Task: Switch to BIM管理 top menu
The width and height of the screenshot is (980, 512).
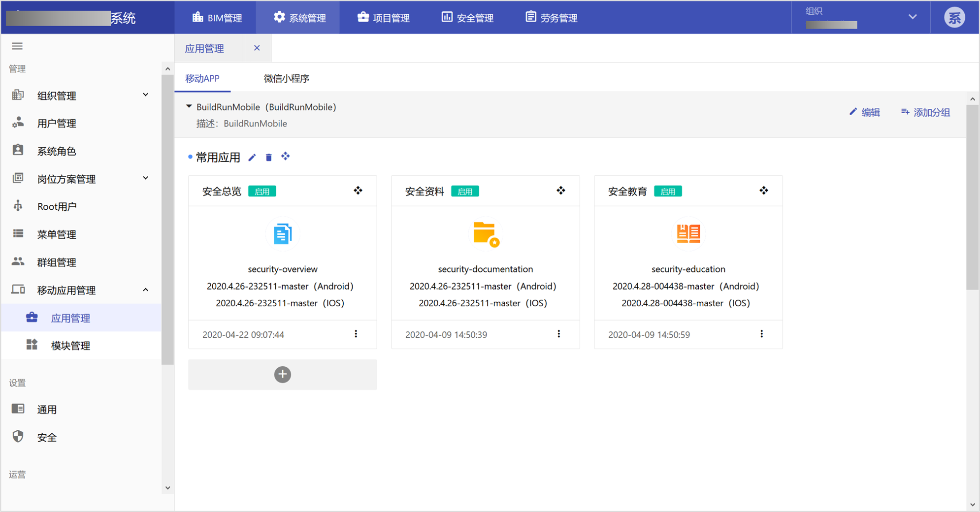Action: (217, 18)
